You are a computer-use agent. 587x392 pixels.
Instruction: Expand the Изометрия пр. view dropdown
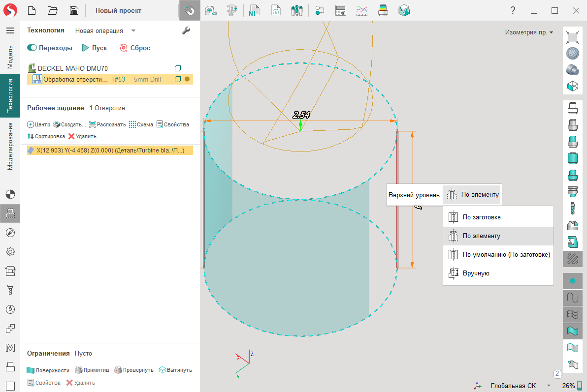pyautogui.click(x=529, y=32)
